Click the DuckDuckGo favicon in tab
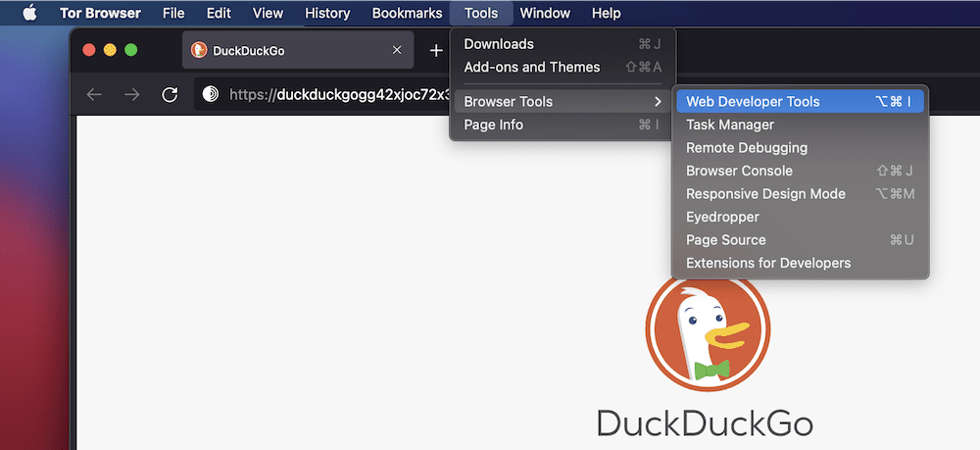Screen dimensions: 980x450 (199, 50)
